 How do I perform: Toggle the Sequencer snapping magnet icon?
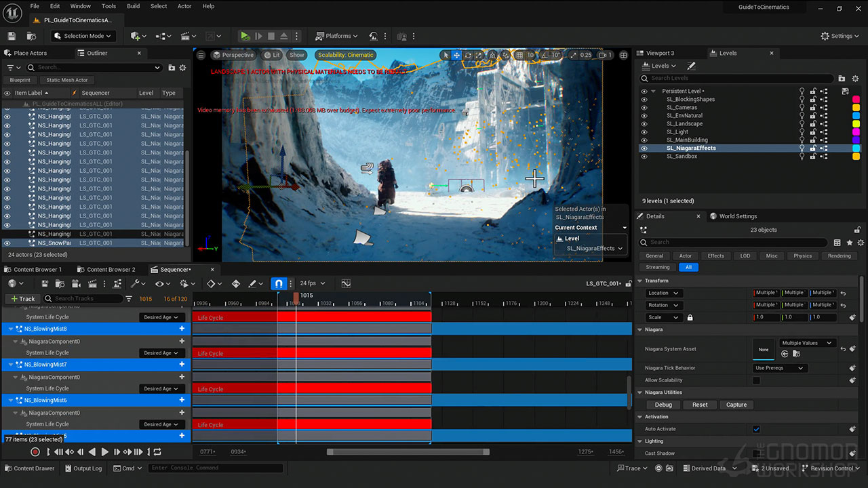click(278, 283)
